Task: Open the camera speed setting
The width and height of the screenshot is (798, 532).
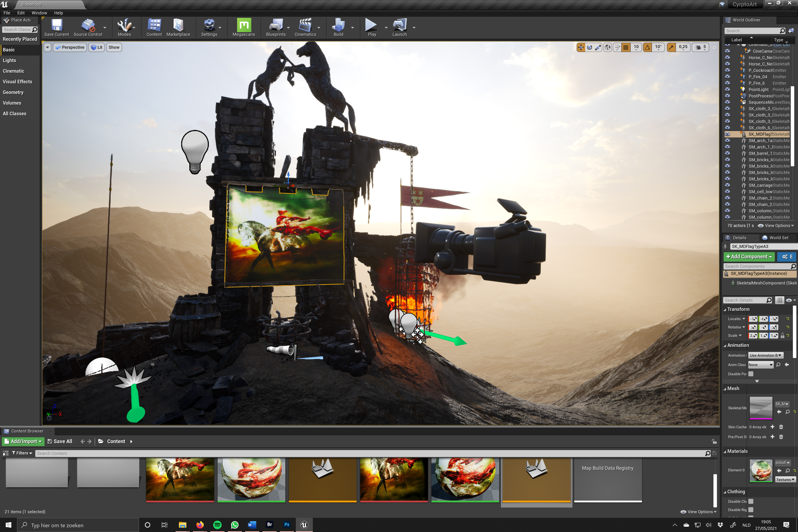Action: [x=700, y=48]
